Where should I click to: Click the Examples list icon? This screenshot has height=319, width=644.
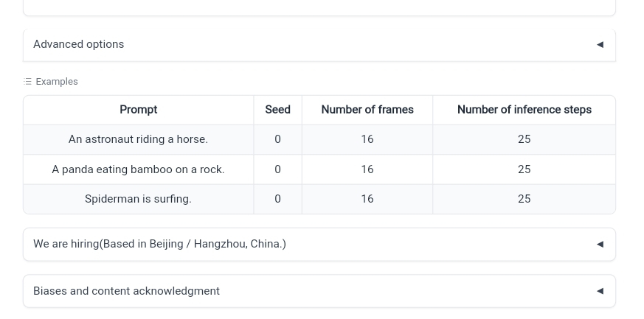[x=27, y=82]
